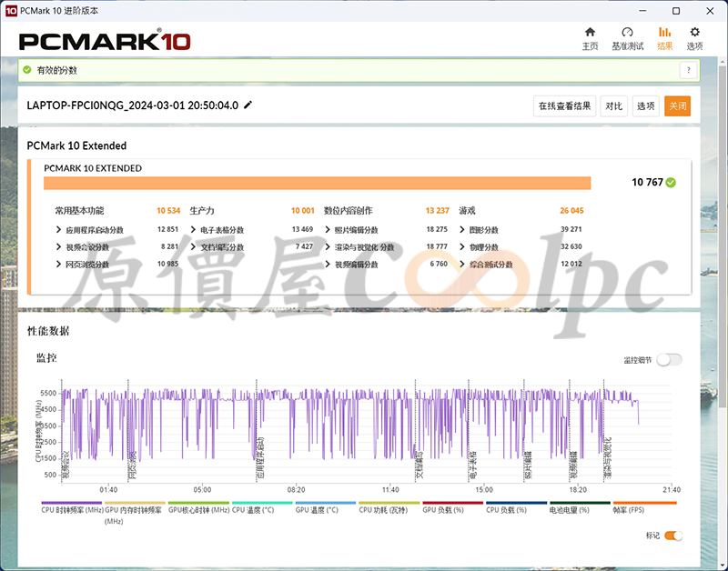Click the 网页浏览 marker on the chart
This screenshot has width=728, height=571.
tap(132, 466)
